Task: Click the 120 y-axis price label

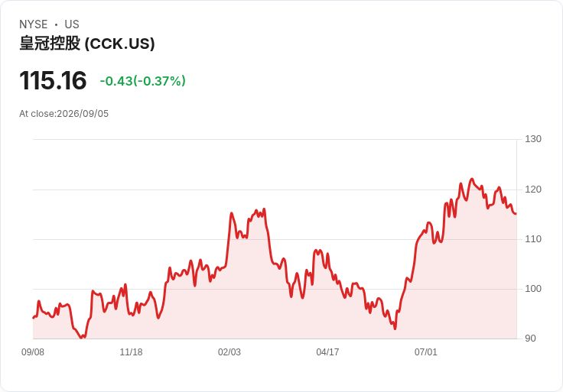Action: pyautogui.click(x=533, y=190)
